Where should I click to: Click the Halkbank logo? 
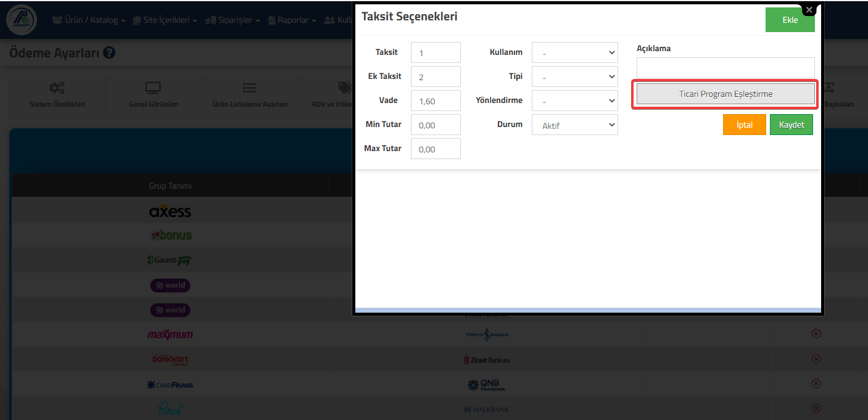(x=487, y=410)
